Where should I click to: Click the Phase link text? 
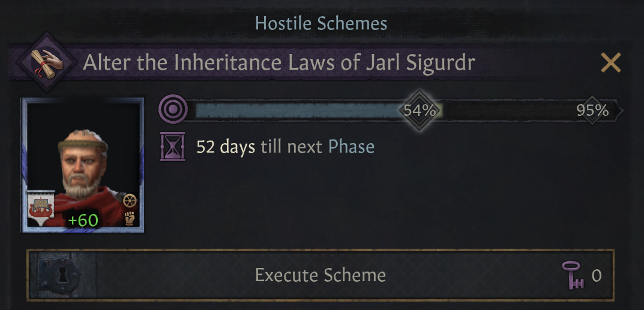(351, 147)
